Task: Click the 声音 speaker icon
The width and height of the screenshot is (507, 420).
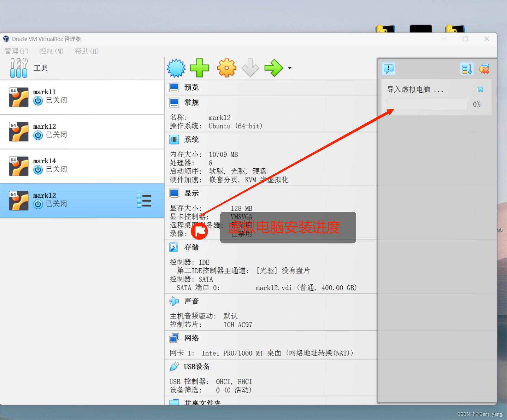Action: click(174, 301)
